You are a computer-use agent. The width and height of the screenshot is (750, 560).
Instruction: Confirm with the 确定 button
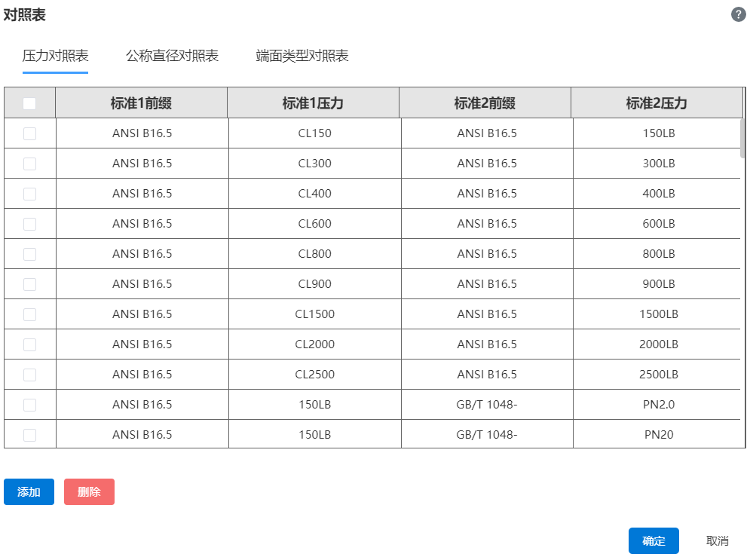point(654,540)
